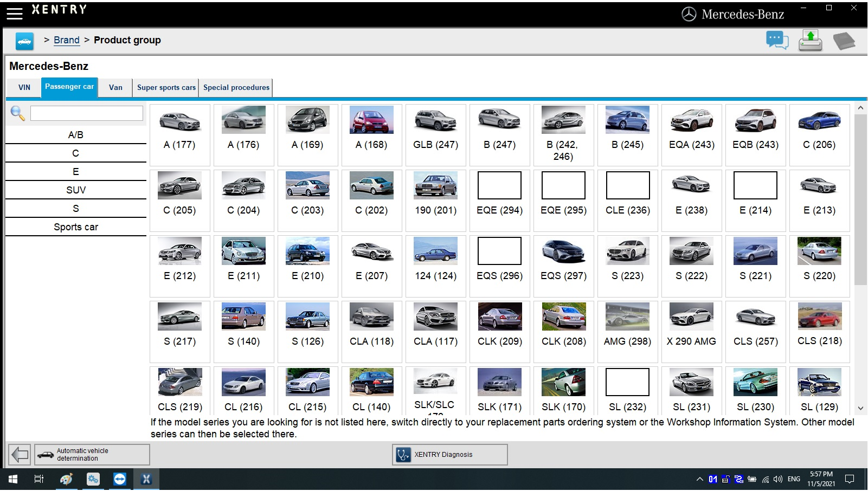Pick the B (247) model tile
The image size is (868, 491).
500,135
